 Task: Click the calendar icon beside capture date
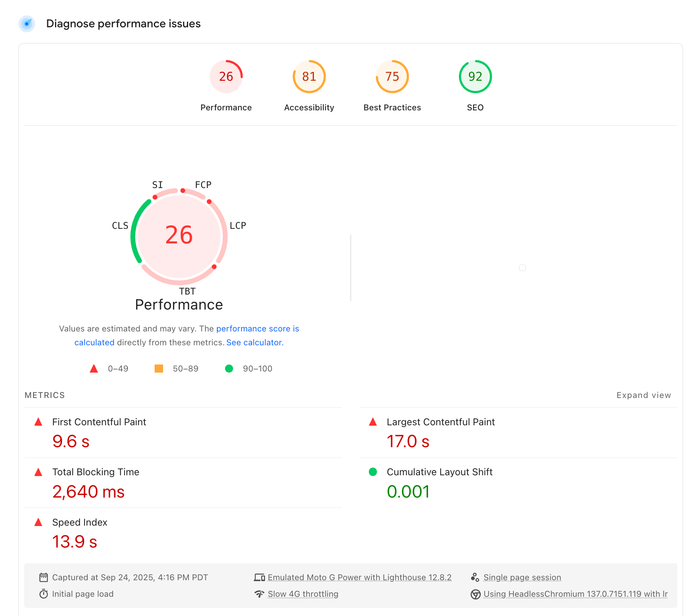[x=43, y=578]
